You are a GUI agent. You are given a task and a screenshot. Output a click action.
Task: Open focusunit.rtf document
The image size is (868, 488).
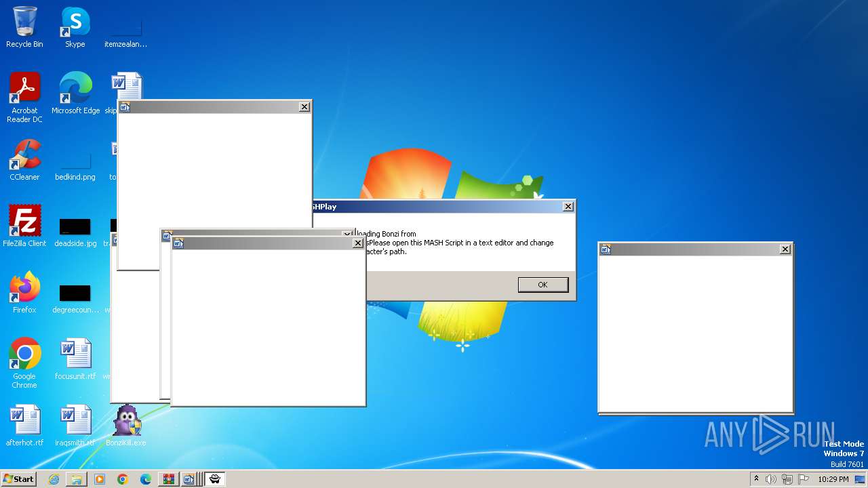click(75, 359)
